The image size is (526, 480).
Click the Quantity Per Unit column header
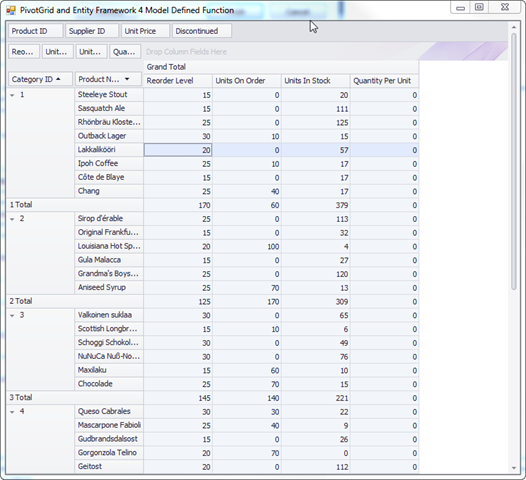point(384,81)
